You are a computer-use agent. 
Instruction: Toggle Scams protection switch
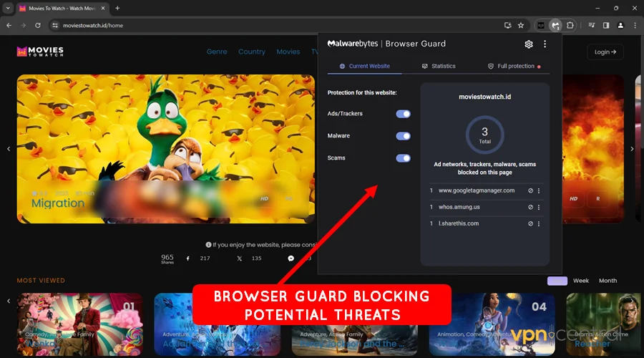[404, 158]
